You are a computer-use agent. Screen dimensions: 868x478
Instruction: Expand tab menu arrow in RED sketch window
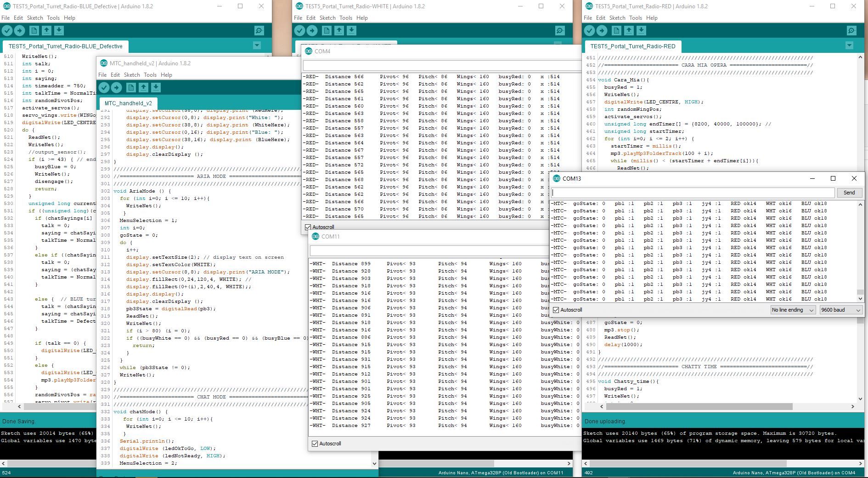click(x=849, y=46)
